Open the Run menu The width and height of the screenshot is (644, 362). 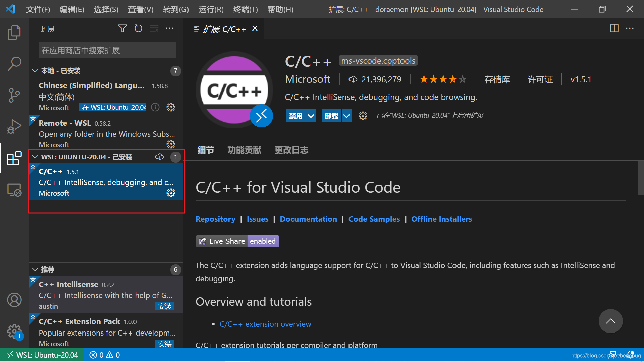(211, 9)
